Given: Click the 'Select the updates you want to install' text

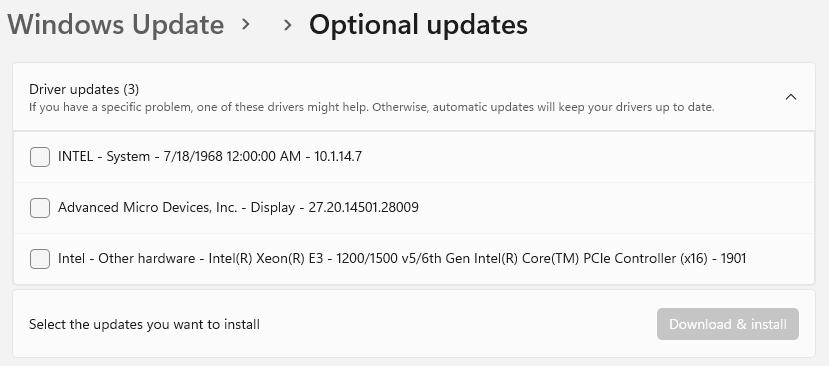Looking at the screenshot, I should pos(144,324).
